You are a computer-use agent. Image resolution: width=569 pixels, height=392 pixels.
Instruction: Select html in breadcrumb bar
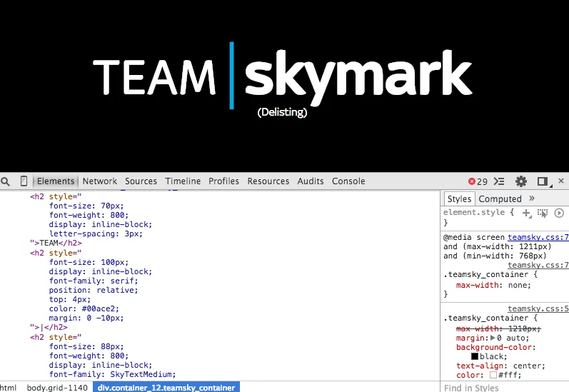click(x=8, y=388)
